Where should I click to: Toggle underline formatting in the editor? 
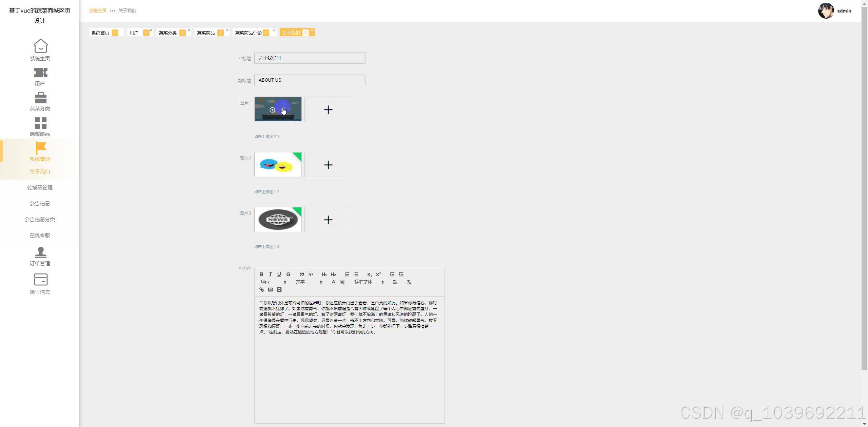pyautogui.click(x=279, y=274)
